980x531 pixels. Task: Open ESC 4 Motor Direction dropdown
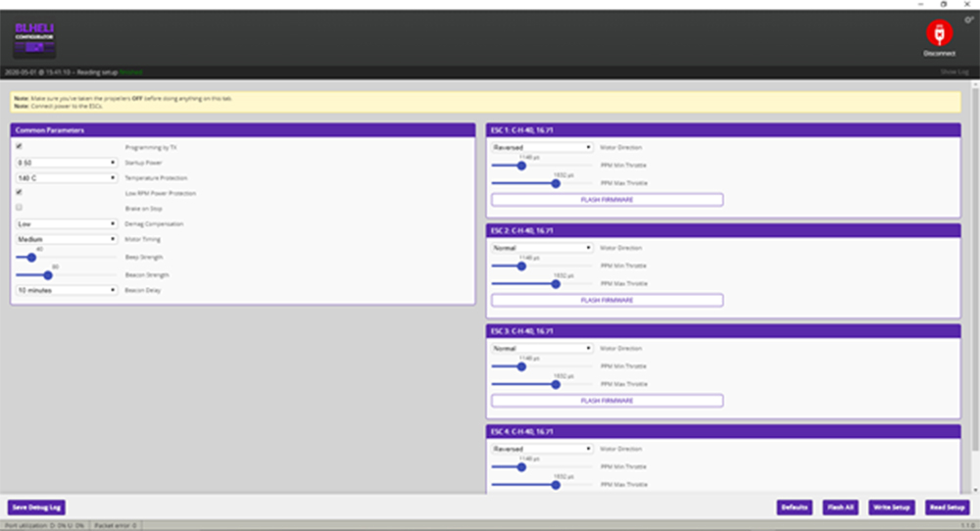(542, 449)
